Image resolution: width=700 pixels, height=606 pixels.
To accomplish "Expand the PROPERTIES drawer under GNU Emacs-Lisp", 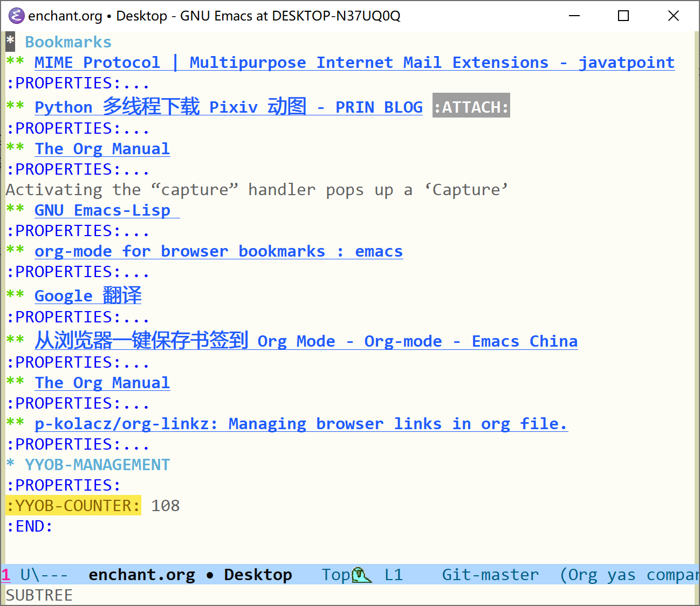I will point(78,231).
